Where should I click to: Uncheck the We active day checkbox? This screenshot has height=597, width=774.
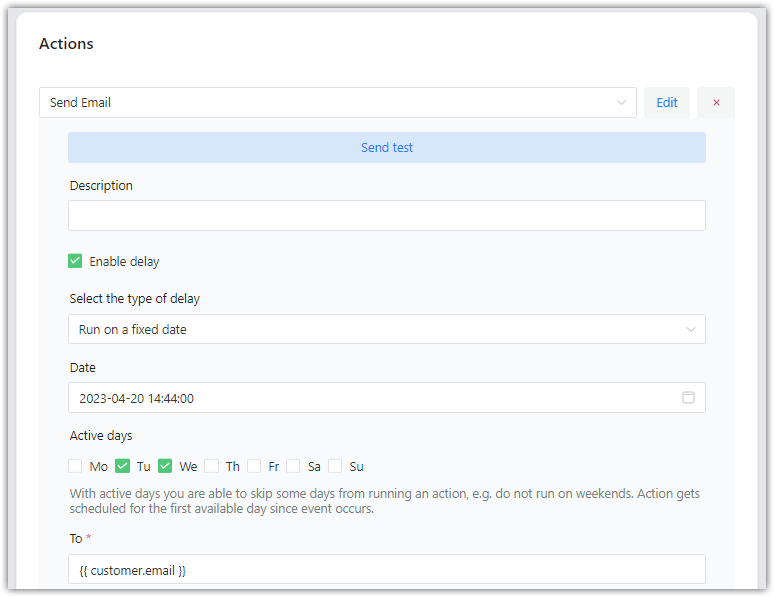pos(165,466)
